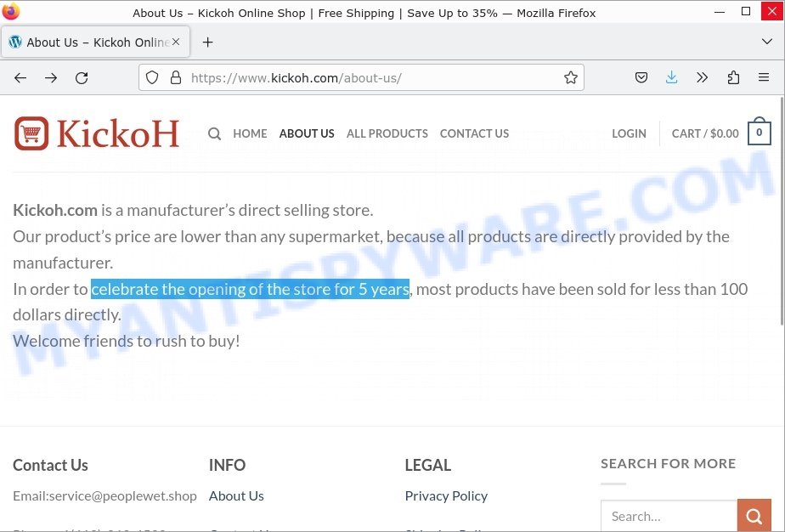The height and width of the screenshot is (532, 785).
Task: Open the LOGIN link
Action: click(629, 133)
